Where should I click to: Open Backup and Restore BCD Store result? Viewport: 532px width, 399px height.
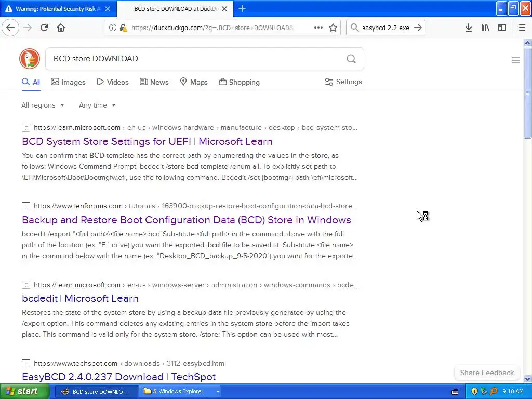click(x=187, y=220)
